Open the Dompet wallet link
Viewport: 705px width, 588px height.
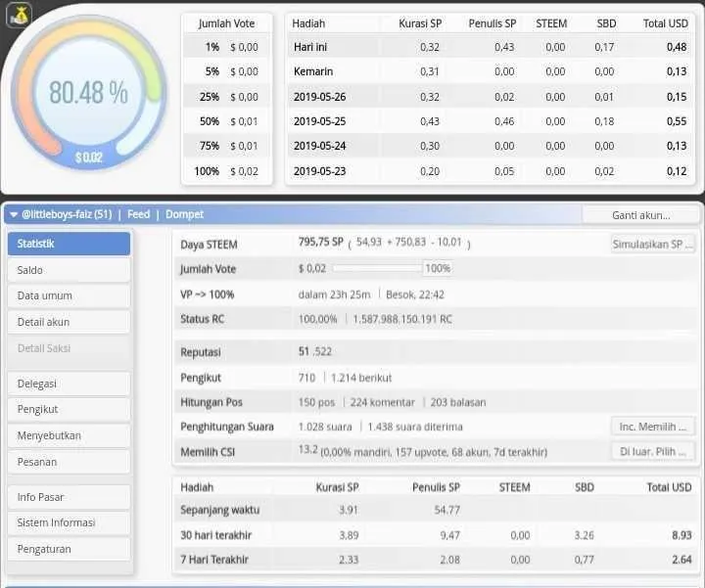[184, 214]
